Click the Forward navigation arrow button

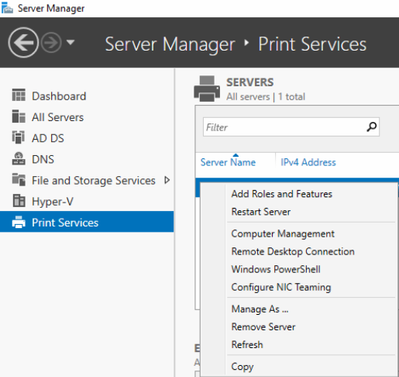[51, 43]
